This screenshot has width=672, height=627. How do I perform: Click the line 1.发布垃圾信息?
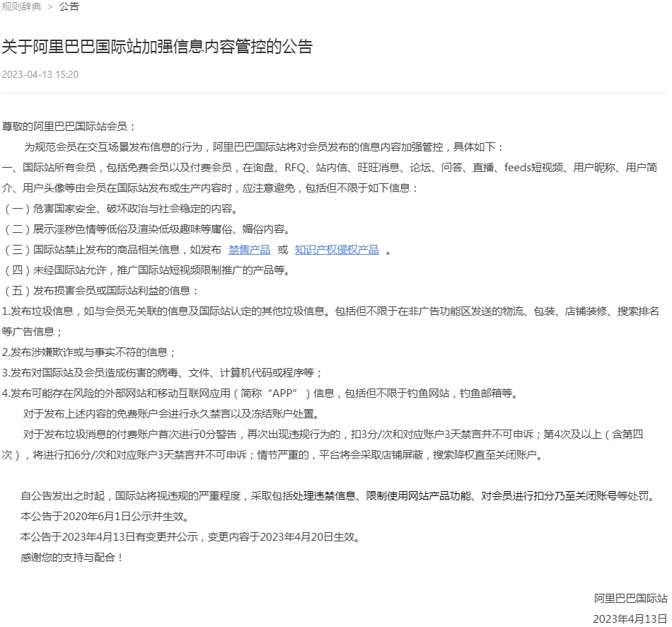(330, 311)
